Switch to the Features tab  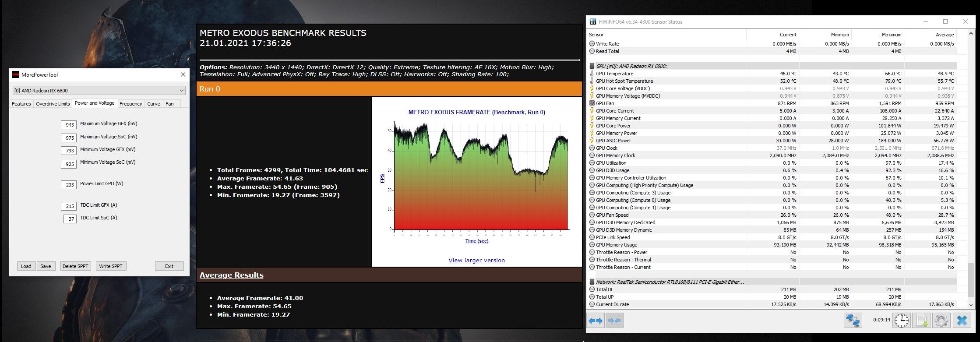click(21, 104)
